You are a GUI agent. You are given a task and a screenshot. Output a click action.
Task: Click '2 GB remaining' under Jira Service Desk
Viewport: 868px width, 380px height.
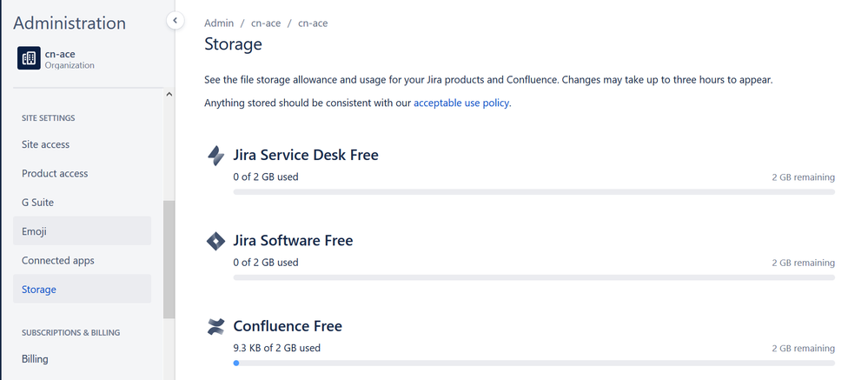(803, 177)
